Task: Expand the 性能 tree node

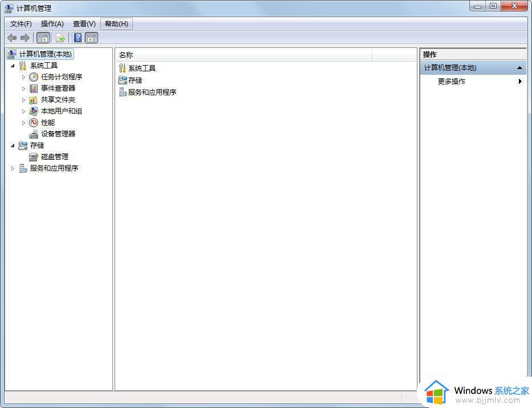Action: click(23, 123)
